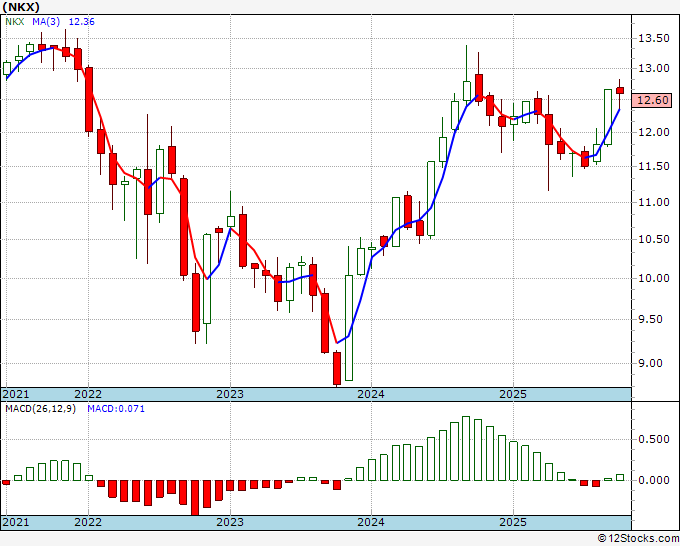Click the 12.36 moving average value
Image resolution: width=680 pixels, height=546 pixels.
point(82,22)
